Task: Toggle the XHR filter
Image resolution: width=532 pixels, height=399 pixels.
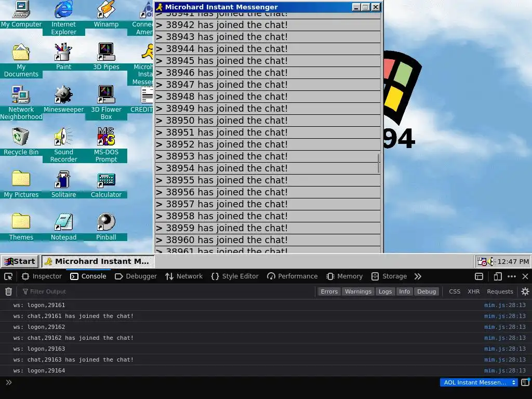Action: pos(474,291)
